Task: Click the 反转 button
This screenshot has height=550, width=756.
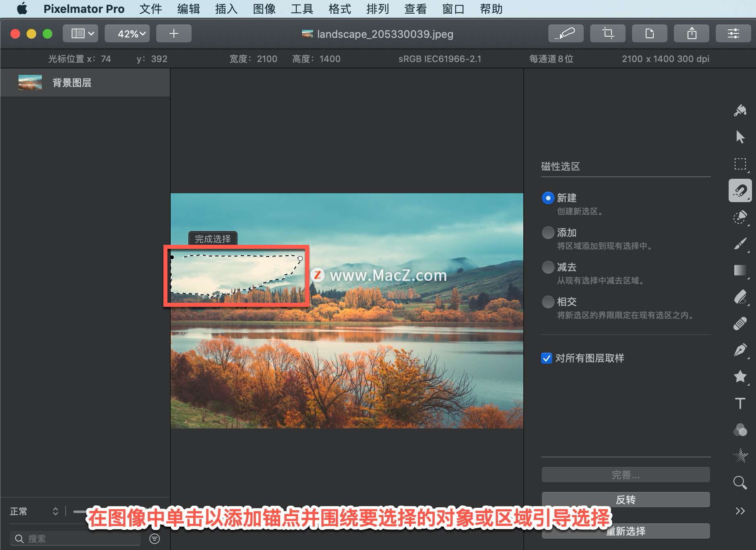Action: coord(626,500)
